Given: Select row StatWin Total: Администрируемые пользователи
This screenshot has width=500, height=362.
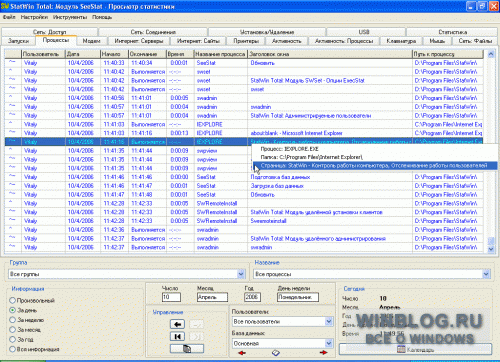Looking at the screenshot, I should (x=244, y=116).
